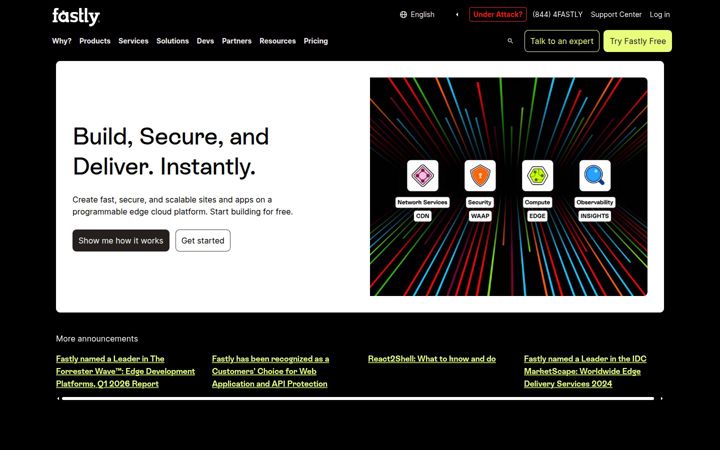Click the EDGE tag
Viewport: 720px width, 450px height.
click(537, 216)
